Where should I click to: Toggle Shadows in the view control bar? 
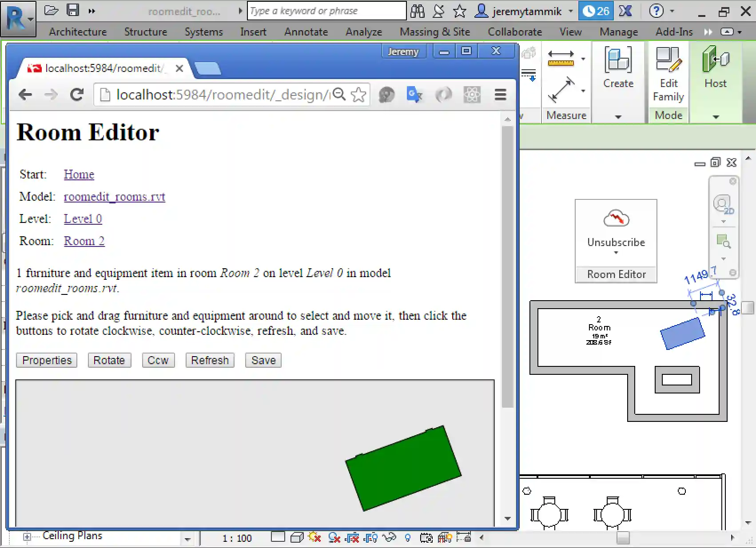(x=334, y=538)
